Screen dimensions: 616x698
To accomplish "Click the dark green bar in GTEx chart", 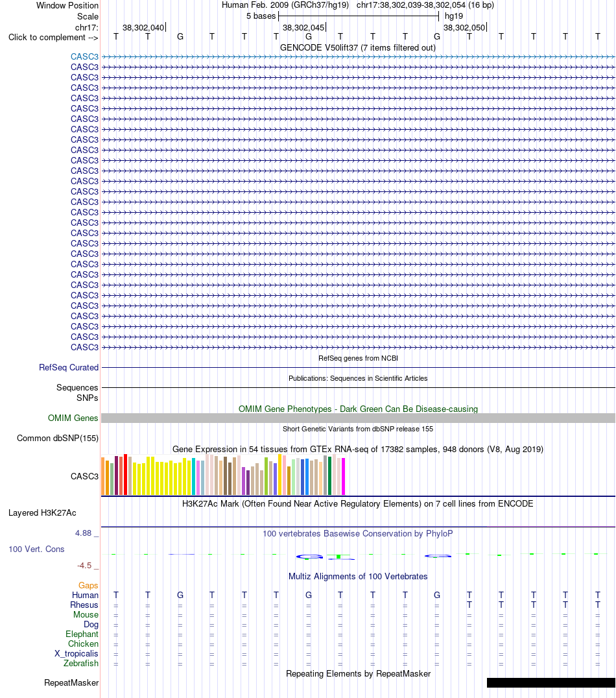I will point(330,476).
